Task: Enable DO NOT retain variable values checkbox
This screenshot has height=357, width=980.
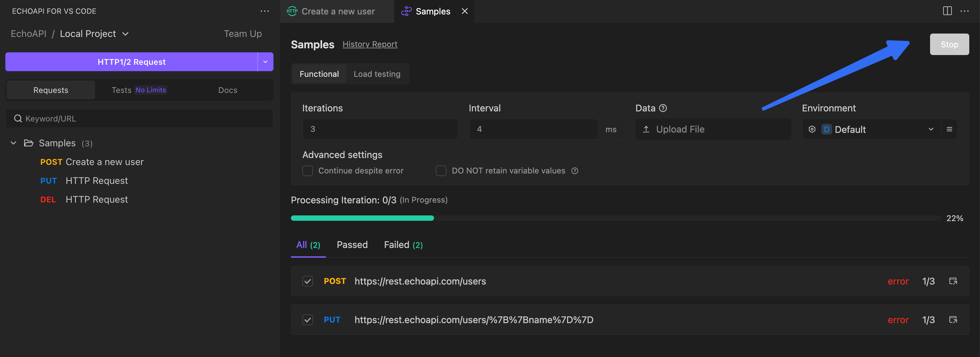Action: click(x=440, y=171)
